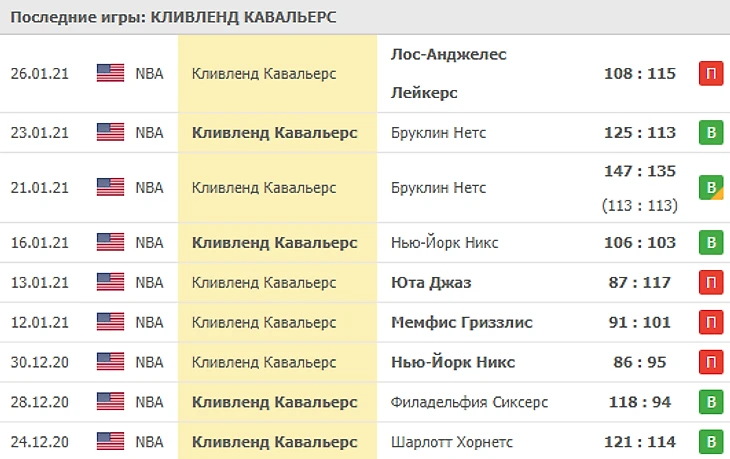Click the red П badge for 30.12.20 game
Viewport: 730px width, 459px height.
711,362
